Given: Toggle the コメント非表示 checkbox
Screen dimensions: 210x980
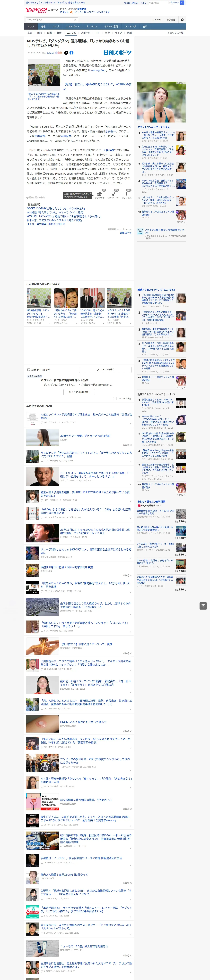Looking at the screenshot, I should click(x=115, y=399).
